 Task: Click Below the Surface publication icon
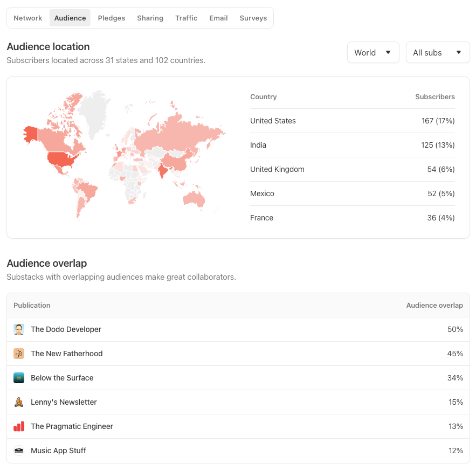(x=19, y=378)
